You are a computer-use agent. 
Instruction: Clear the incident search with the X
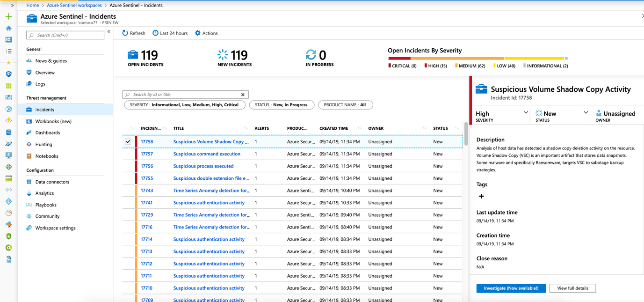243,95
